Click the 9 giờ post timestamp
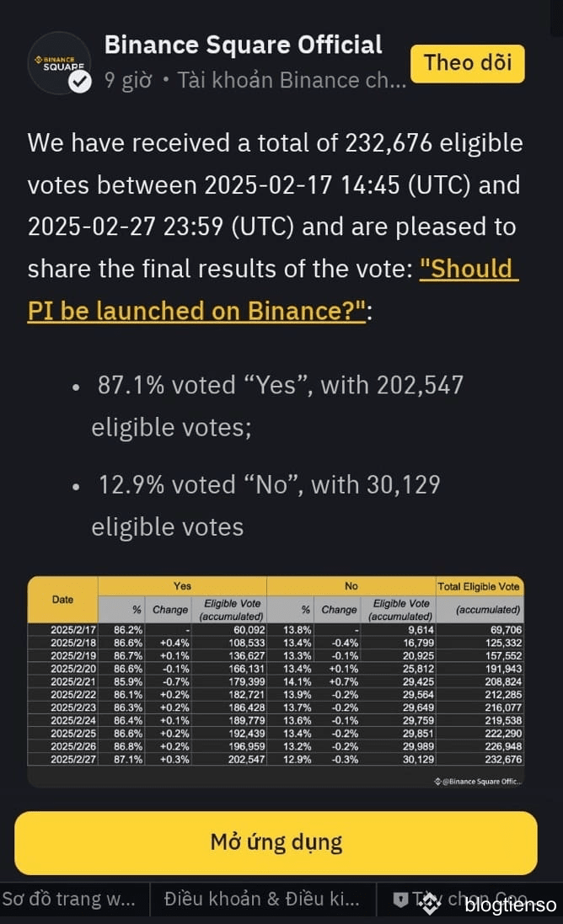The height and width of the screenshot is (924, 563). 128,80
